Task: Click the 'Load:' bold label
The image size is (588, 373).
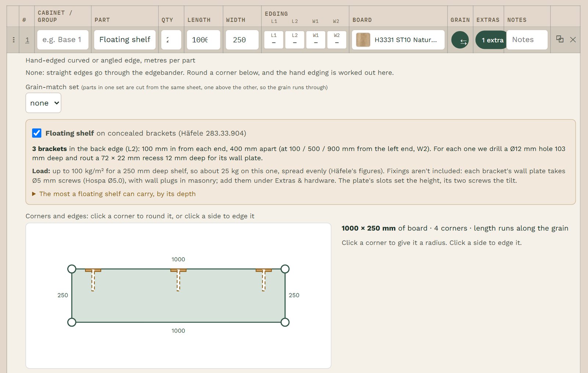Action: pyautogui.click(x=41, y=171)
